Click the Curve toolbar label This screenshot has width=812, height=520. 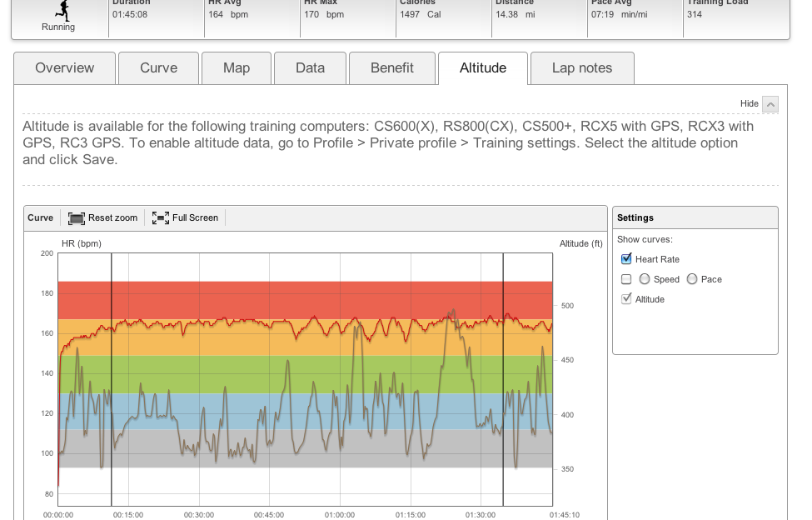point(41,218)
